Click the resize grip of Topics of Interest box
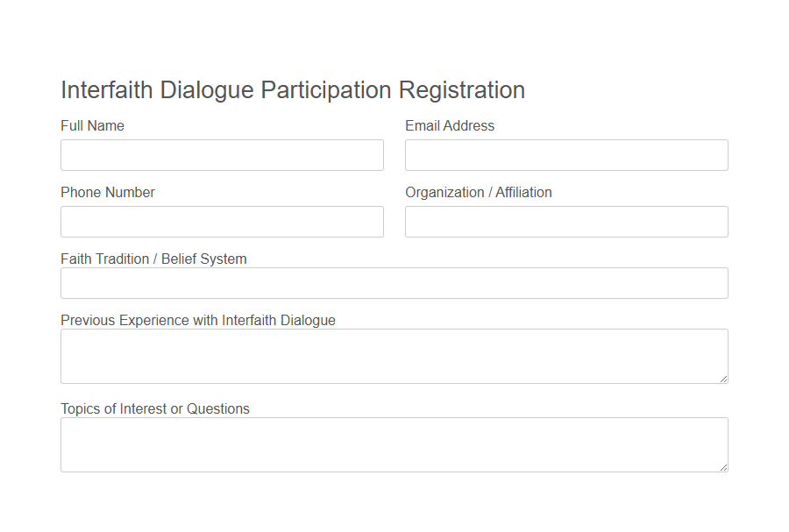Viewport: 789px width, 532px height. (x=724, y=467)
